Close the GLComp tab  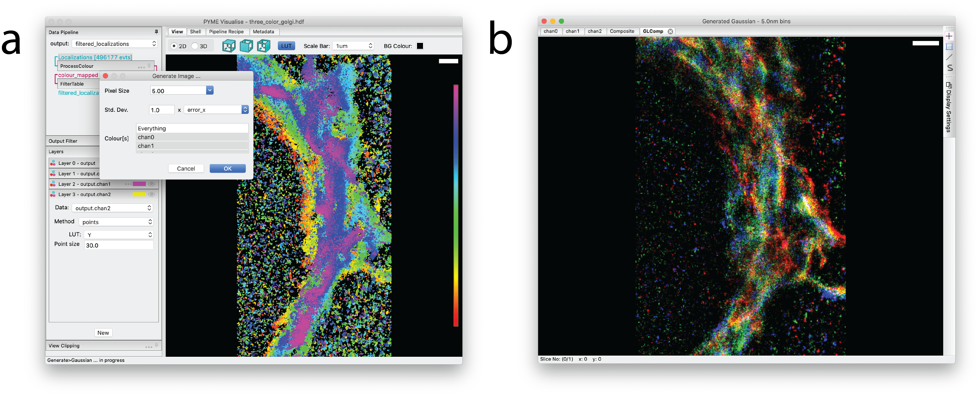tap(670, 32)
